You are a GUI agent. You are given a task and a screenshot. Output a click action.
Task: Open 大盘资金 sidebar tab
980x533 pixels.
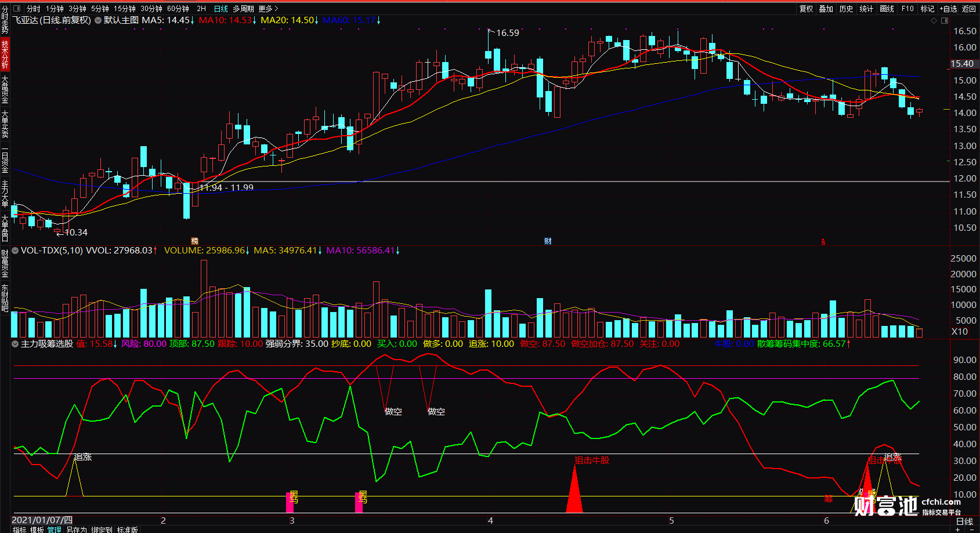click(5, 89)
